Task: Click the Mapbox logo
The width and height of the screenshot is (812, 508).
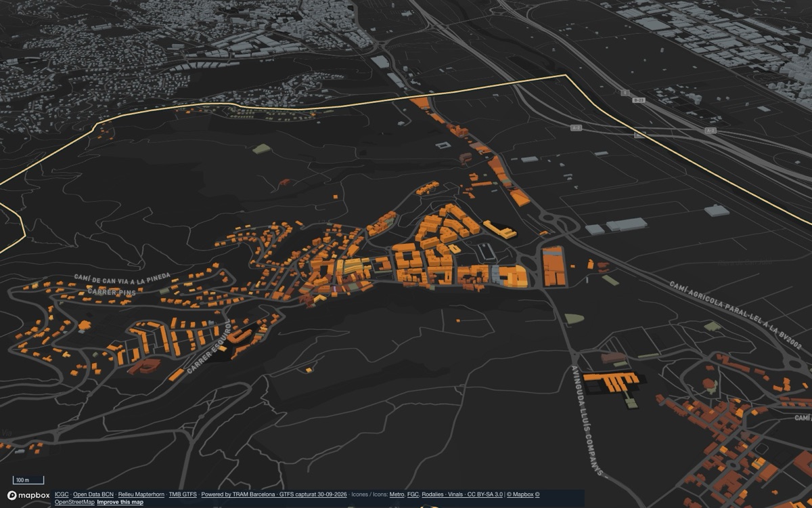Action: pos(28,495)
